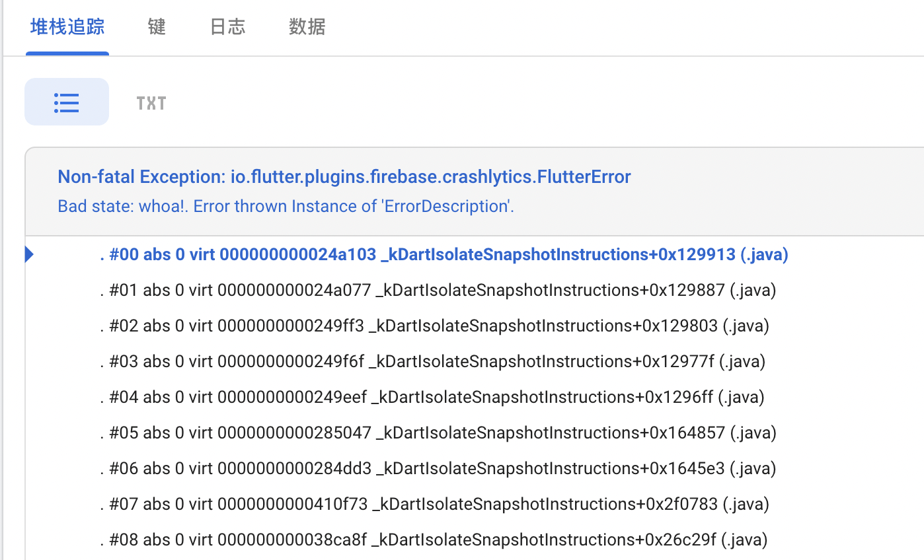
Task: Select stack frame #05 at 0x164857
Action: pyautogui.click(x=438, y=433)
